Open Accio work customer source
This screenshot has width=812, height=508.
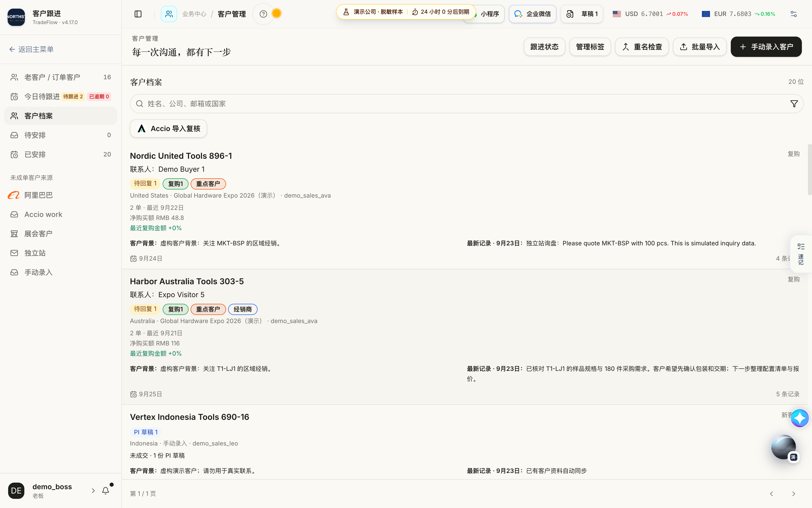(61, 214)
